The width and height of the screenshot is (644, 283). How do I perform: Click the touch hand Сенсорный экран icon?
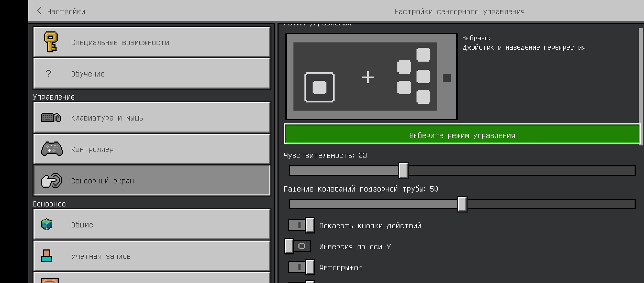(x=51, y=180)
